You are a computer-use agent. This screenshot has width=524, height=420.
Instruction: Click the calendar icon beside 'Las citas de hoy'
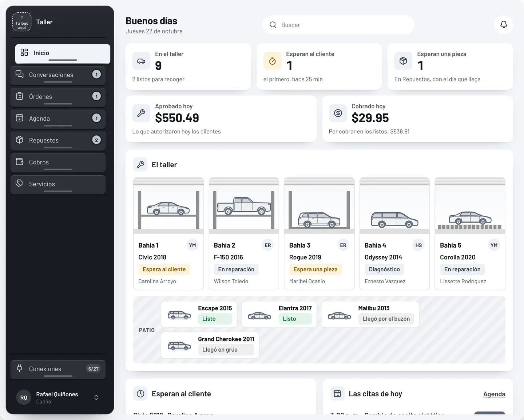click(x=337, y=393)
